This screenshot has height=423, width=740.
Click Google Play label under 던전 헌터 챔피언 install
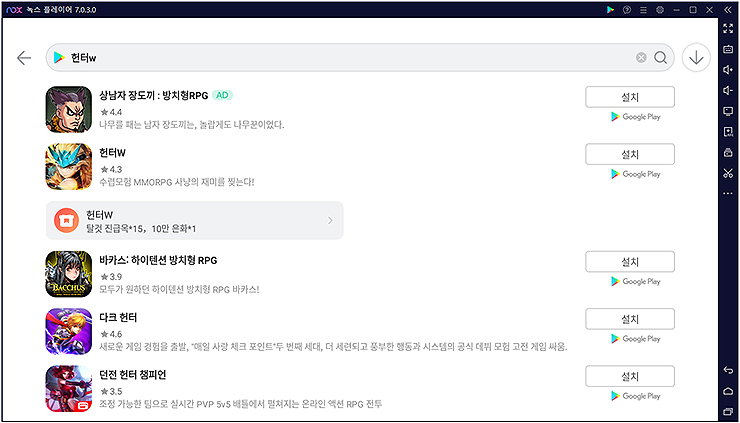(635, 396)
